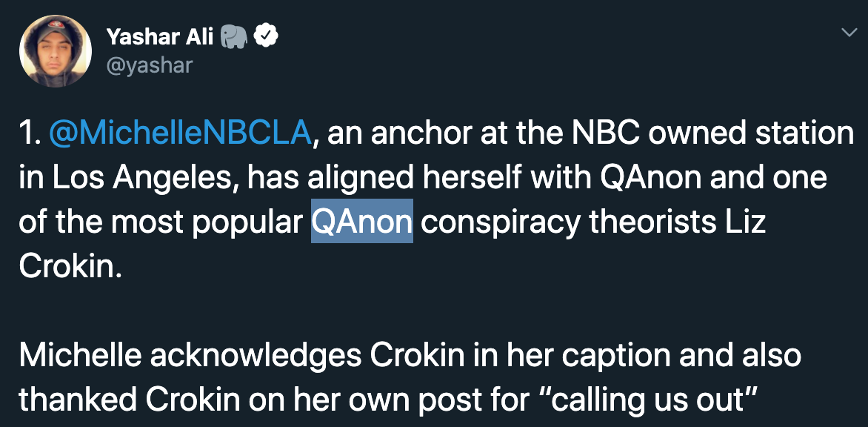The width and height of the screenshot is (868, 427).
Task: Visit the @yashar handle link
Action: click(150, 65)
